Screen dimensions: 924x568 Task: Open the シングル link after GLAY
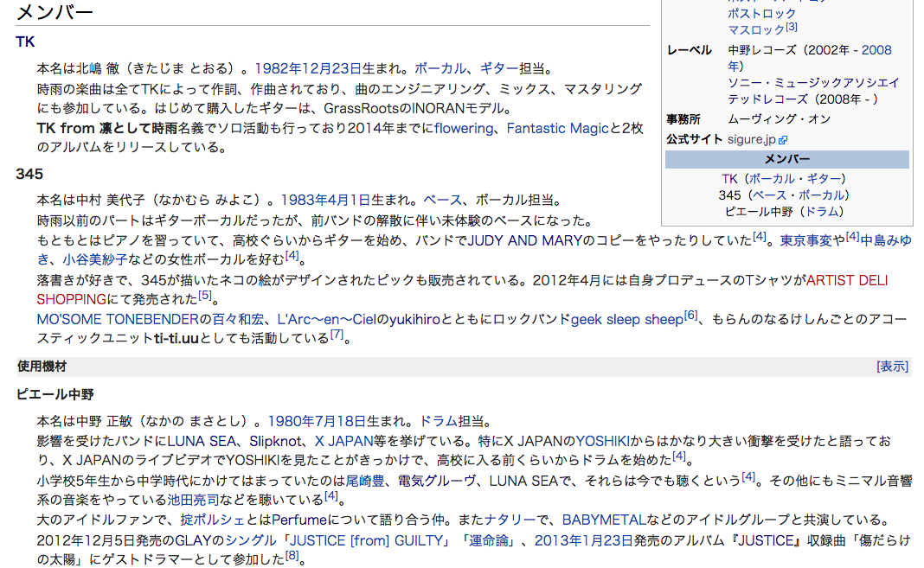point(251,541)
